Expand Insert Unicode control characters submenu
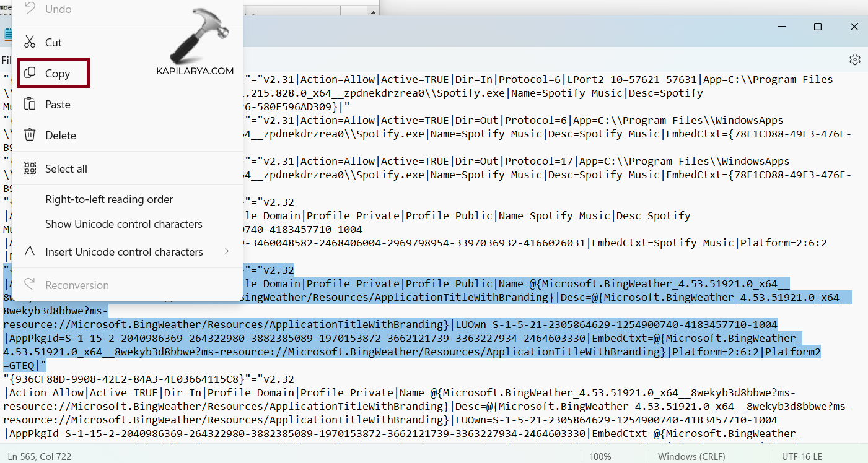The width and height of the screenshot is (868, 463). (124, 252)
